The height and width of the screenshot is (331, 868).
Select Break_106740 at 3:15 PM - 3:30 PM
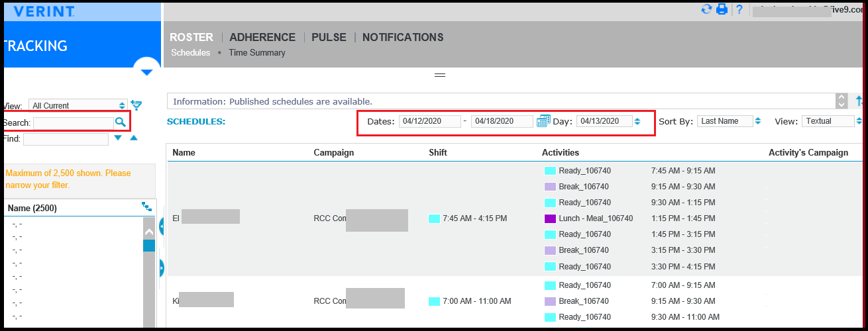point(584,250)
